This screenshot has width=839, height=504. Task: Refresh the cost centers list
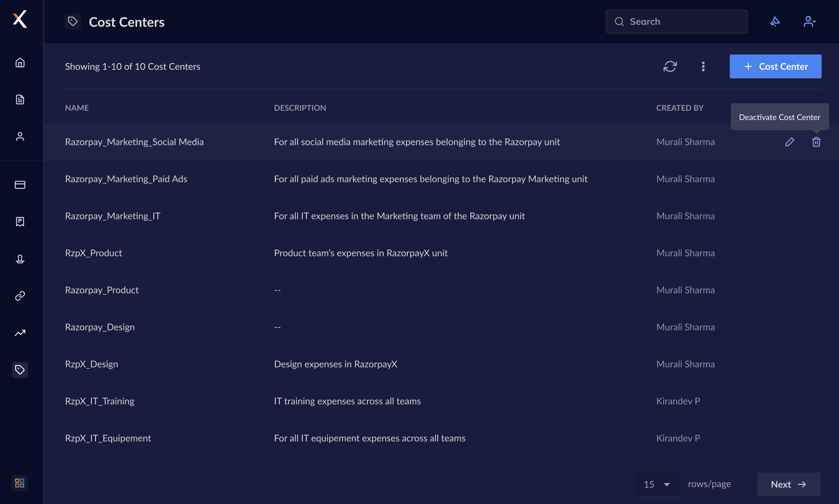[x=670, y=67]
